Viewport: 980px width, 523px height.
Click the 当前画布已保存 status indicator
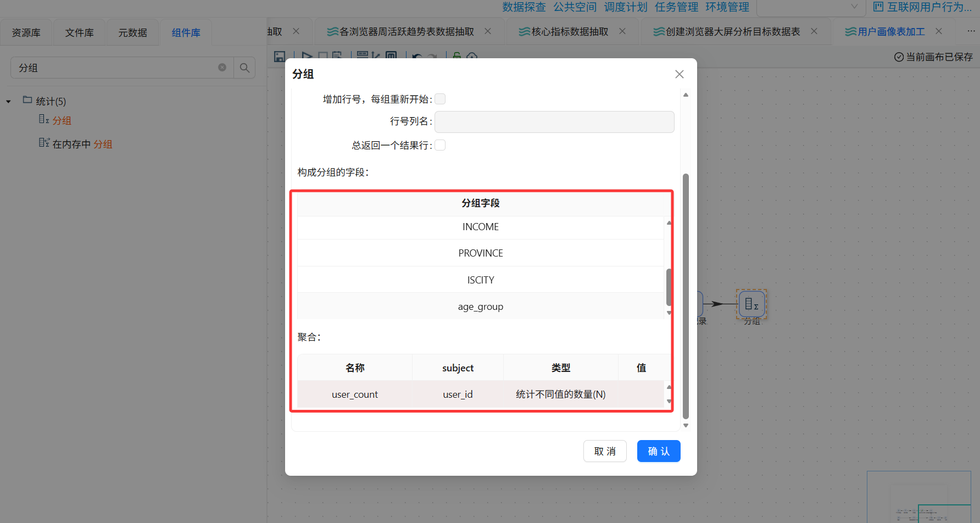pos(933,57)
